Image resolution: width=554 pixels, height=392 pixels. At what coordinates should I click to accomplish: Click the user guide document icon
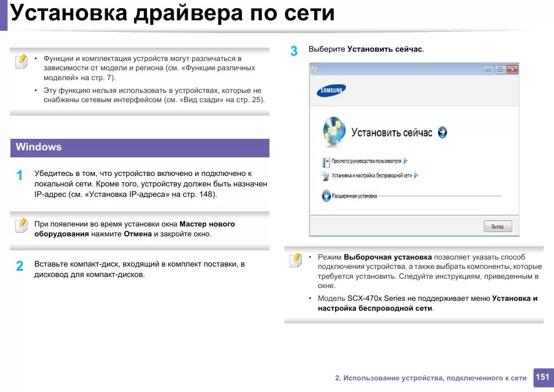(x=326, y=162)
